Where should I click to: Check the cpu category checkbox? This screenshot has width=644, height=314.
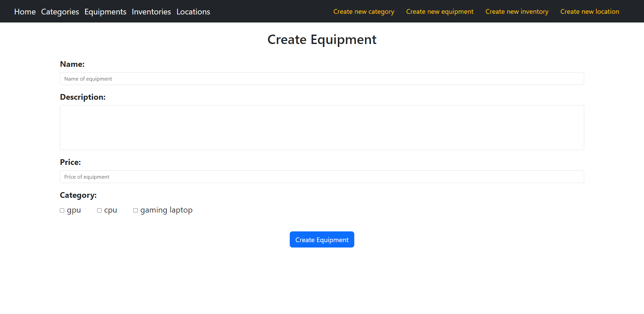[x=99, y=210]
